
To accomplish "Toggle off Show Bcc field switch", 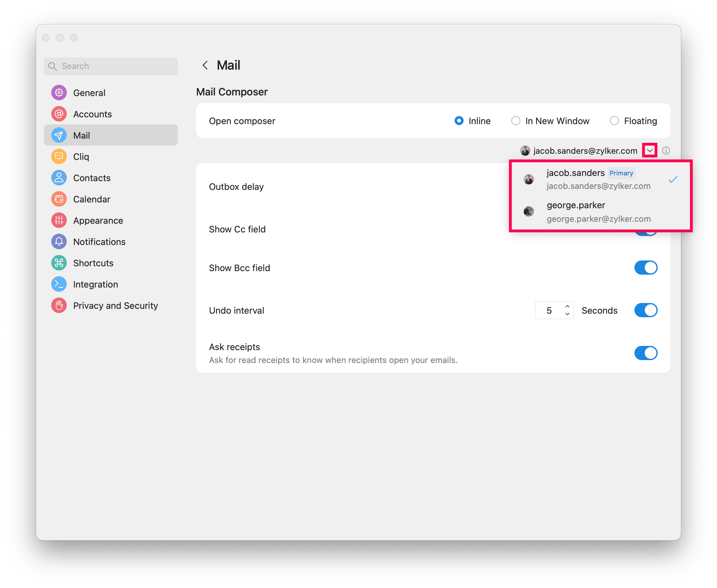I will click(645, 268).
